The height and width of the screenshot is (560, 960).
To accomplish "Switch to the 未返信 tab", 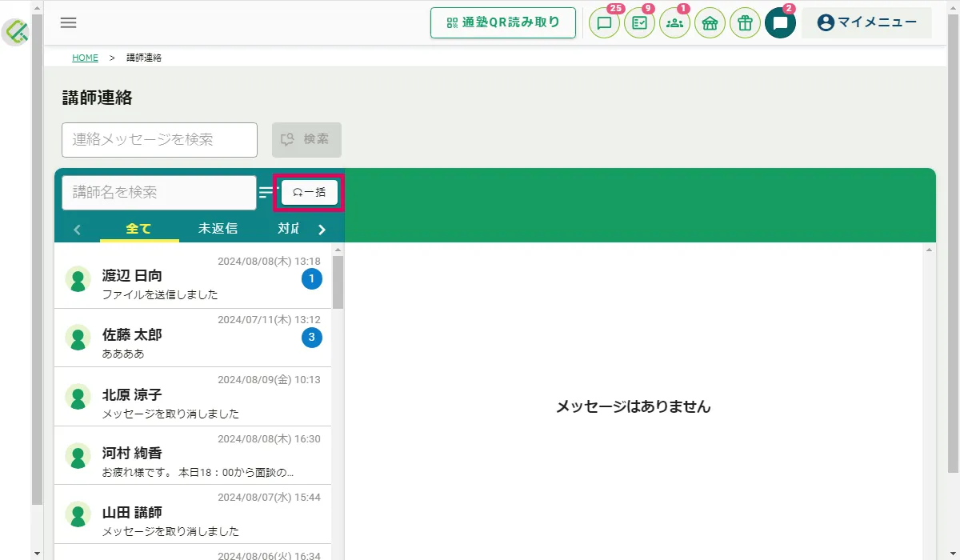I will click(x=218, y=229).
